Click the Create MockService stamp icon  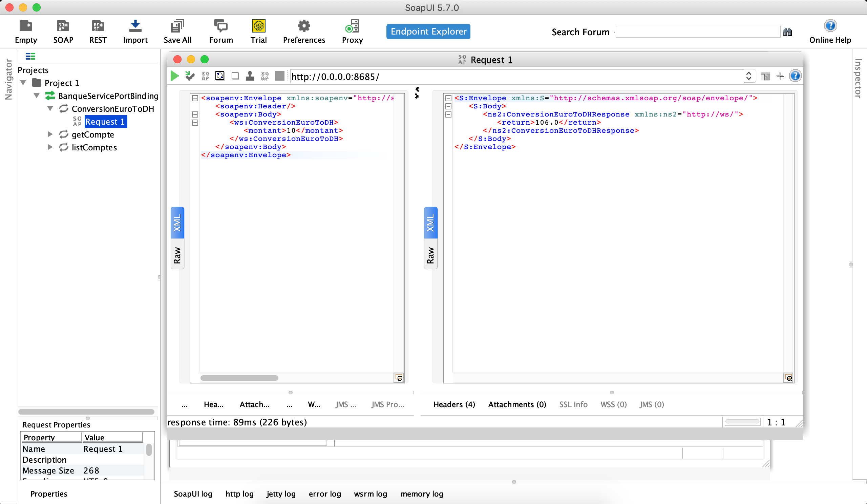pos(250,76)
